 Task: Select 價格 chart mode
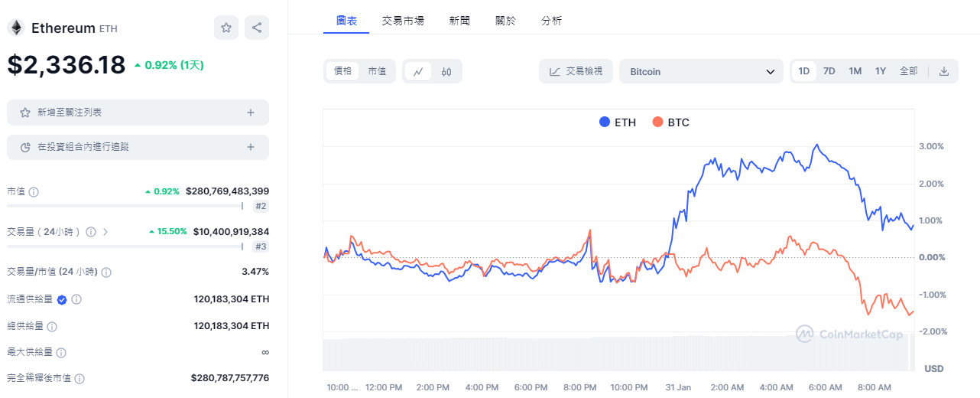(343, 71)
